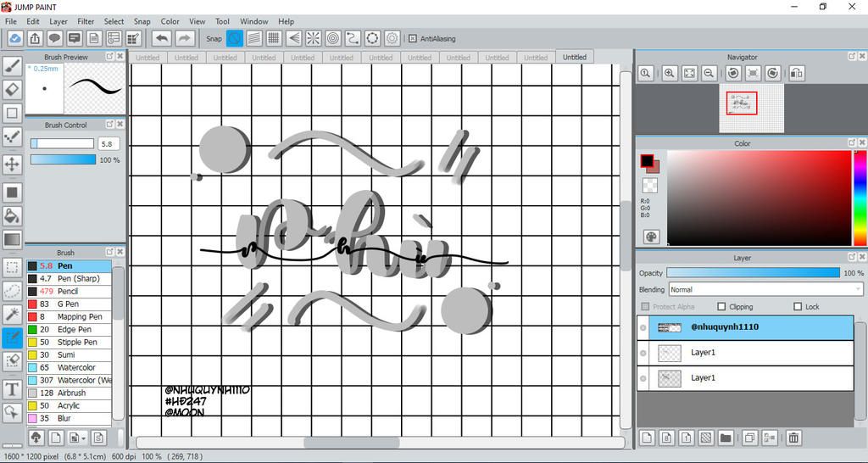Click the cloud save icon in toolbar

(x=15, y=38)
